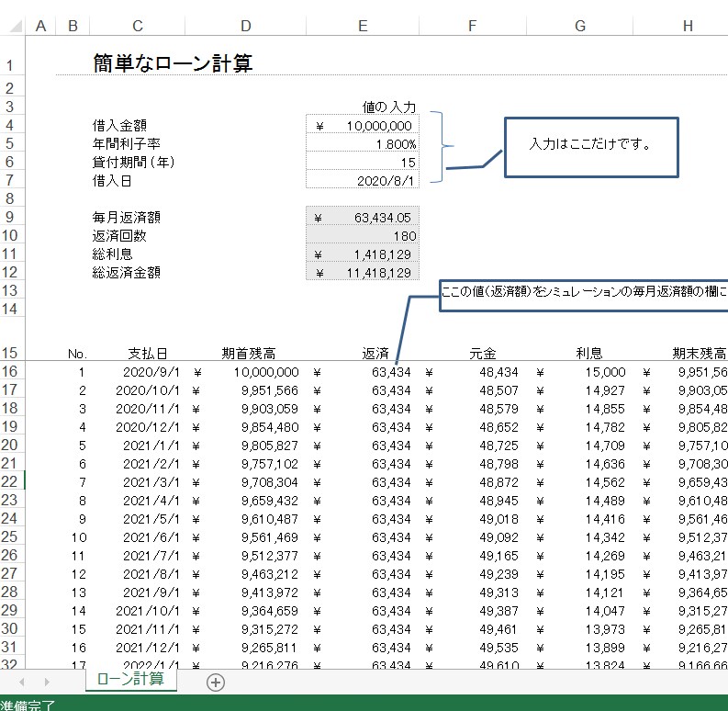Click the new sheet plus icon
This screenshot has height=711, width=728.
click(216, 683)
